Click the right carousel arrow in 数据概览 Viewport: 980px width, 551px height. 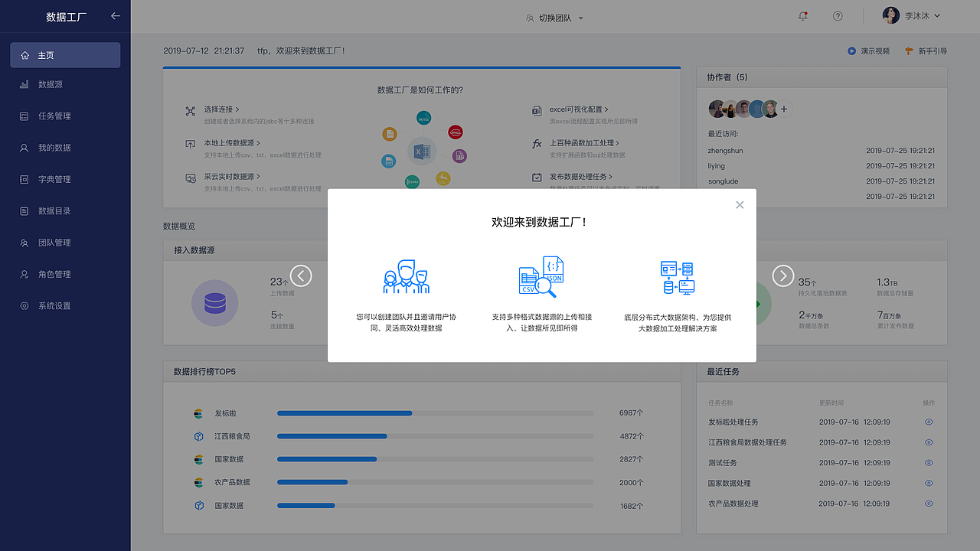pyautogui.click(x=782, y=275)
